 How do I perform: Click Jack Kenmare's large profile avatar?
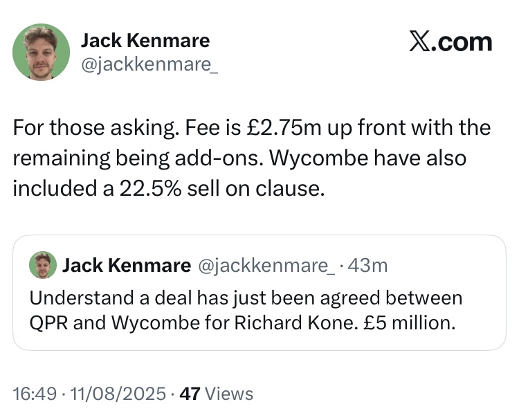[x=42, y=52]
